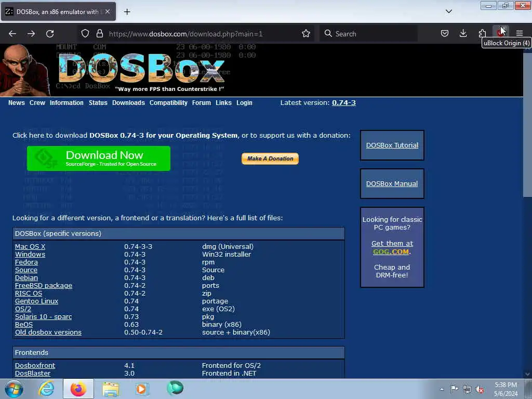Open the Dosboxfront frontend link
This screenshot has height=399, width=532.
tap(35, 366)
